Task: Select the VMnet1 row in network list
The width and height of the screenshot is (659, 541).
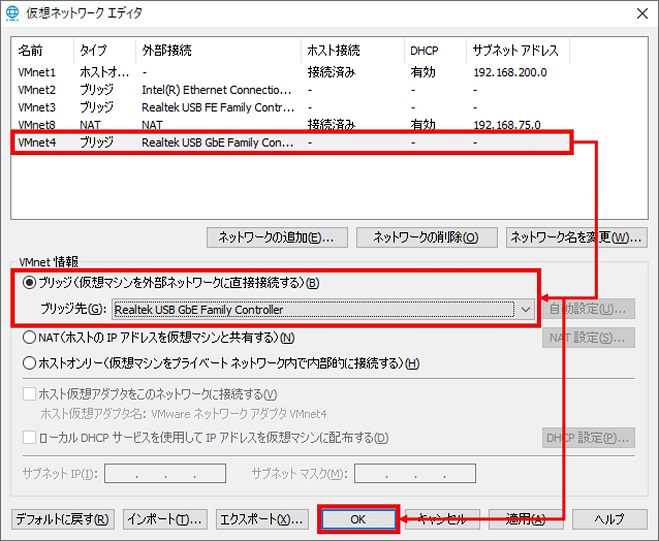Action: [37, 73]
